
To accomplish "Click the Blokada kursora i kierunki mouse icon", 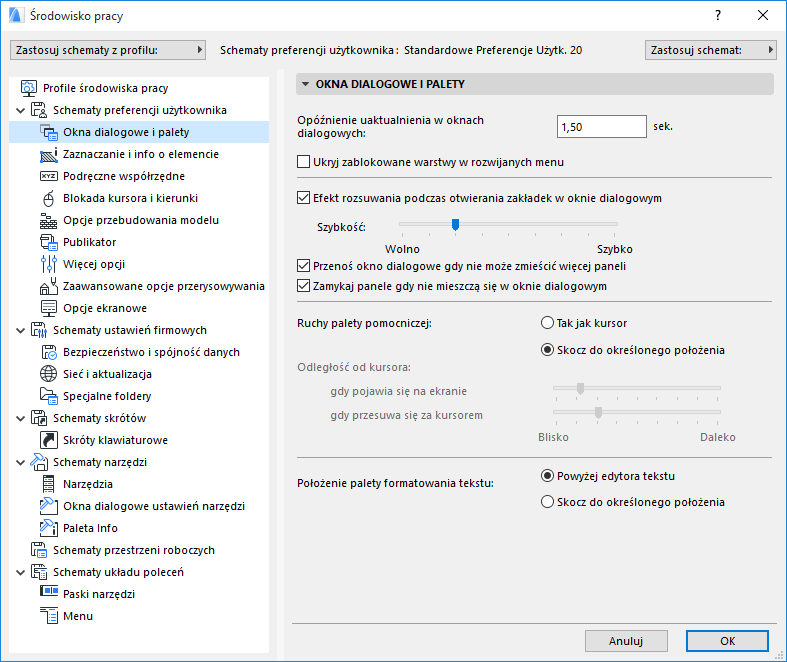I will tap(49, 198).
